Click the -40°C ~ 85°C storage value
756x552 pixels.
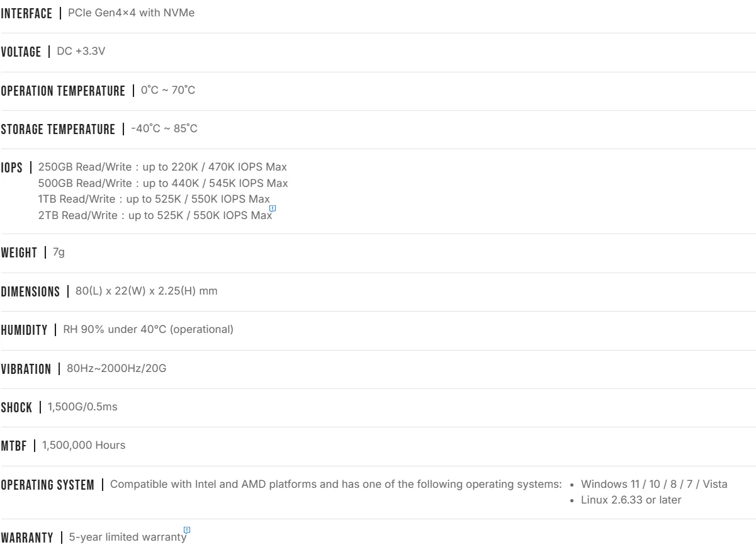[x=164, y=128]
